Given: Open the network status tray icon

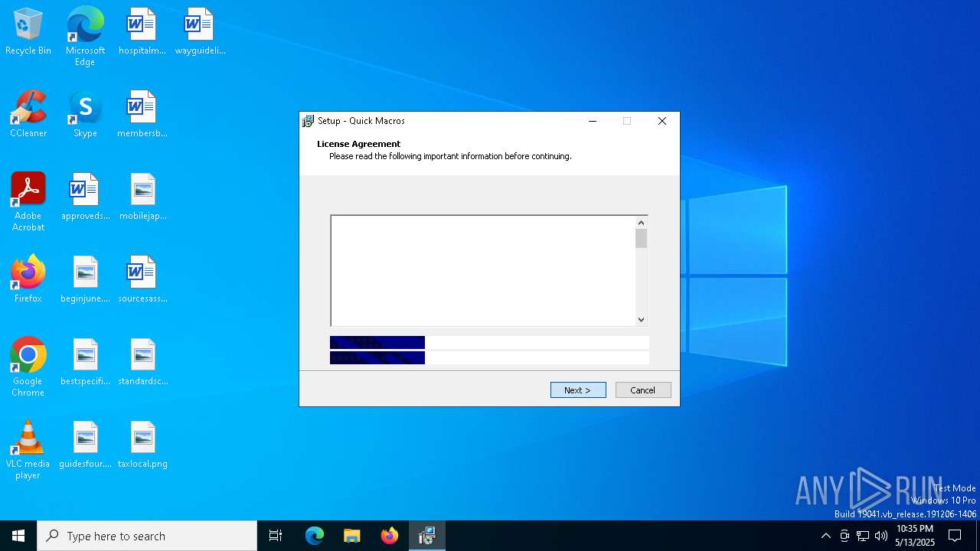Looking at the screenshot, I should (863, 536).
